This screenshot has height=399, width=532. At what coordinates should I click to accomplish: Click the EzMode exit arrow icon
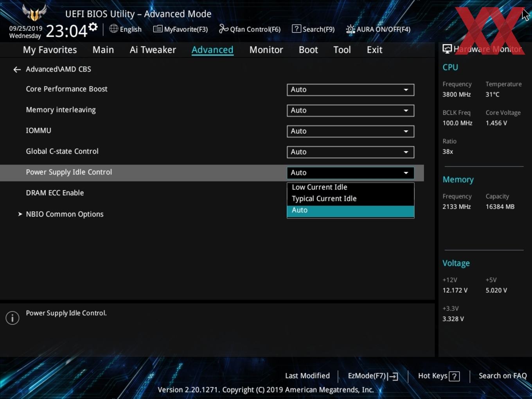click(394, 376)
